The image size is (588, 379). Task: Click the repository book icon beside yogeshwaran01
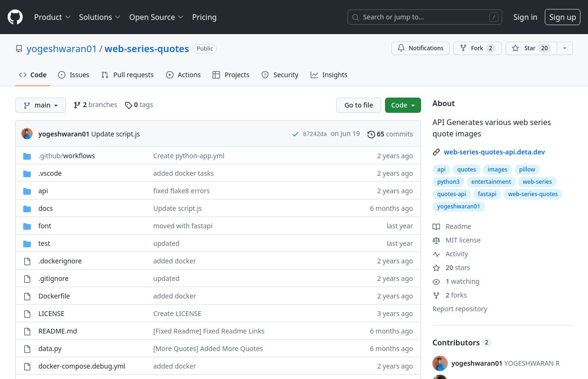coord(19,49)
